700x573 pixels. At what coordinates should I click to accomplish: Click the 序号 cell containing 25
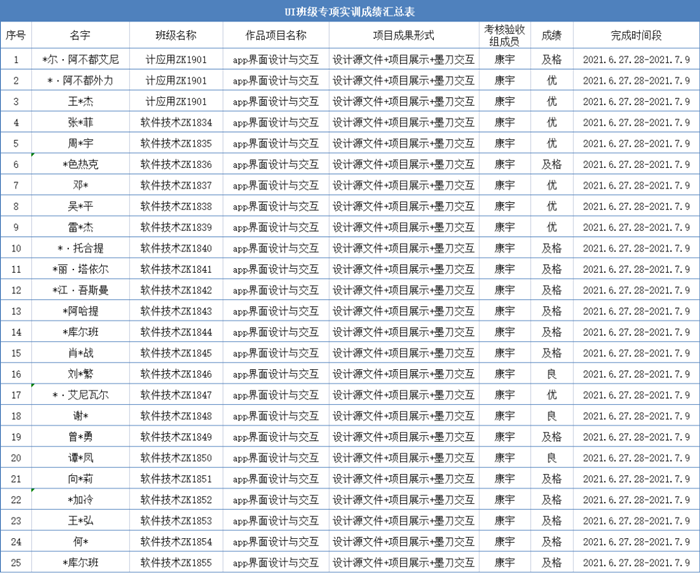(x=16, y=563)
